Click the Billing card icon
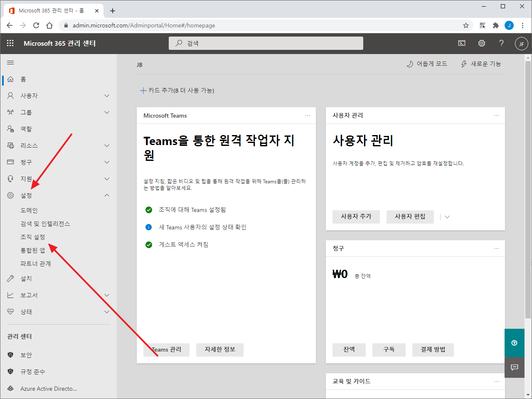The width and height of the screenshot is (532, 399). click(10, 162)
